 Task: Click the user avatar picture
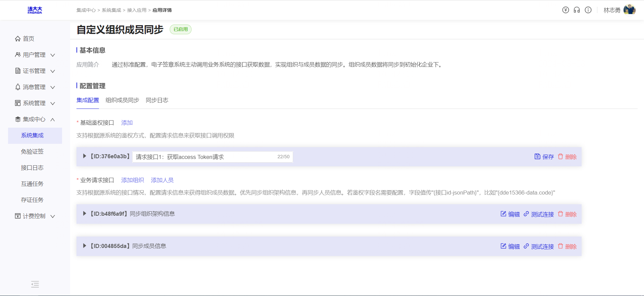(x=630, y=10)
